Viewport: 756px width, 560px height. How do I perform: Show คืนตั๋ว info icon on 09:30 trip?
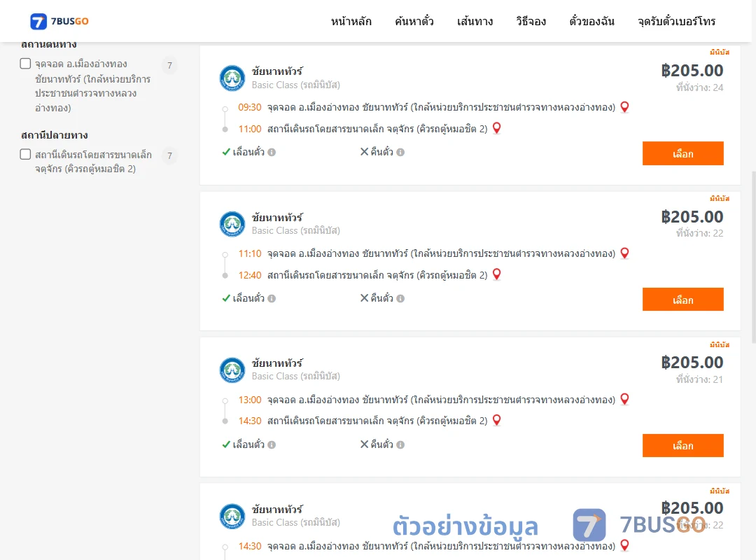pyautogui.click(x=400, y=153)
